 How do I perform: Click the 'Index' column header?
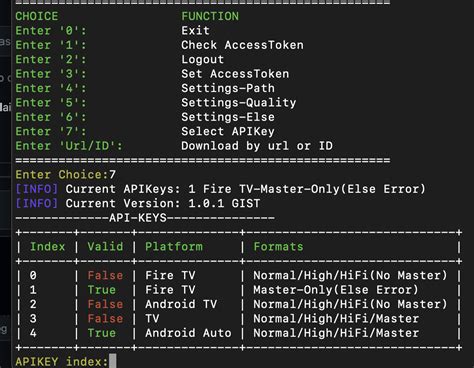tap(47, 247)
